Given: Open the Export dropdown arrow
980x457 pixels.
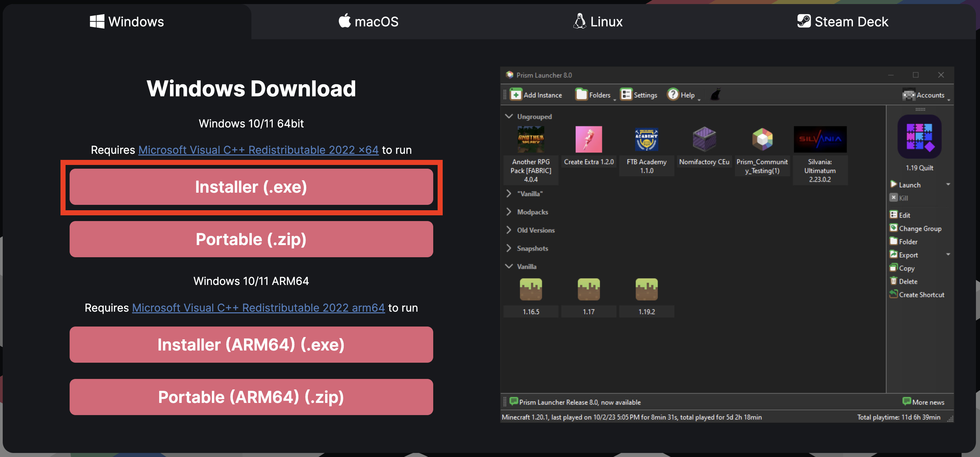Looking at the screenshot, I should pos(948,255).
